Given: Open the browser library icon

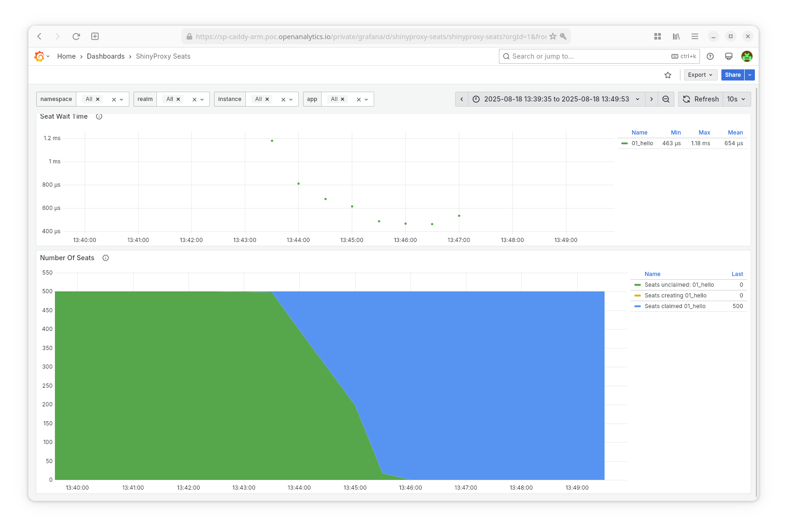Looking at the screenshot, I should click(676, 36).
